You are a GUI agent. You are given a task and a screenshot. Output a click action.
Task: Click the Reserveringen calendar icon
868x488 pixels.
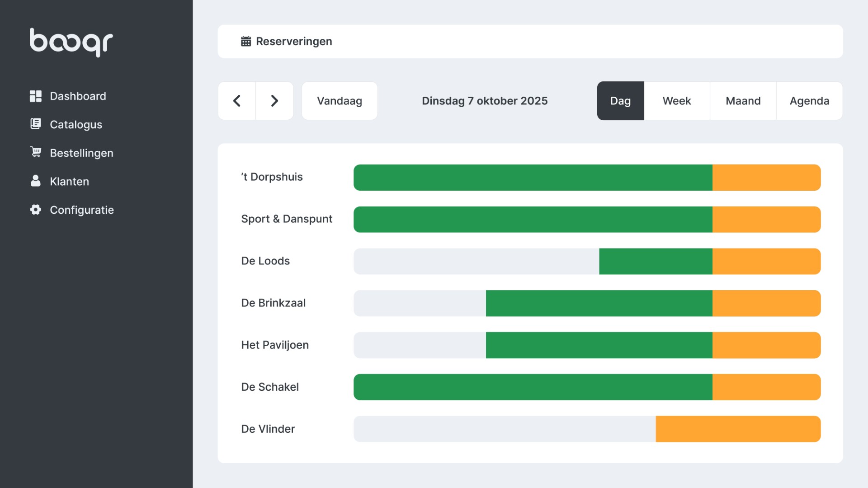[245, 42]
